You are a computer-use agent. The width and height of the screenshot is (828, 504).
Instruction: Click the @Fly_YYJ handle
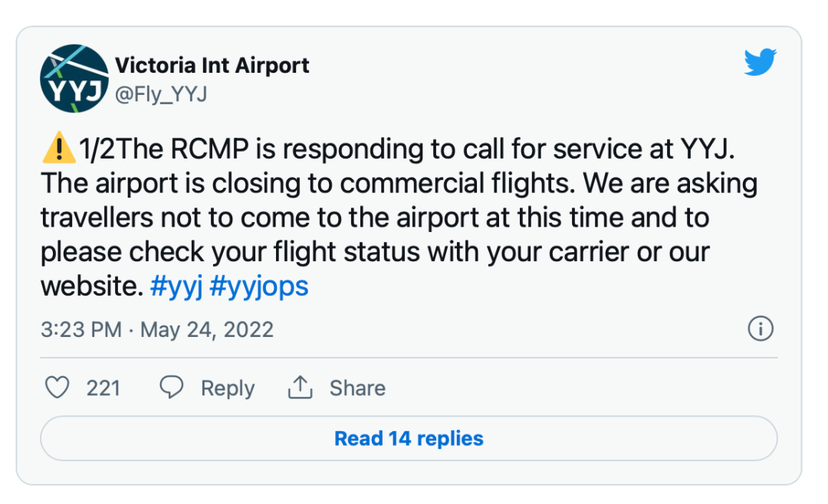tap(161, 94)
